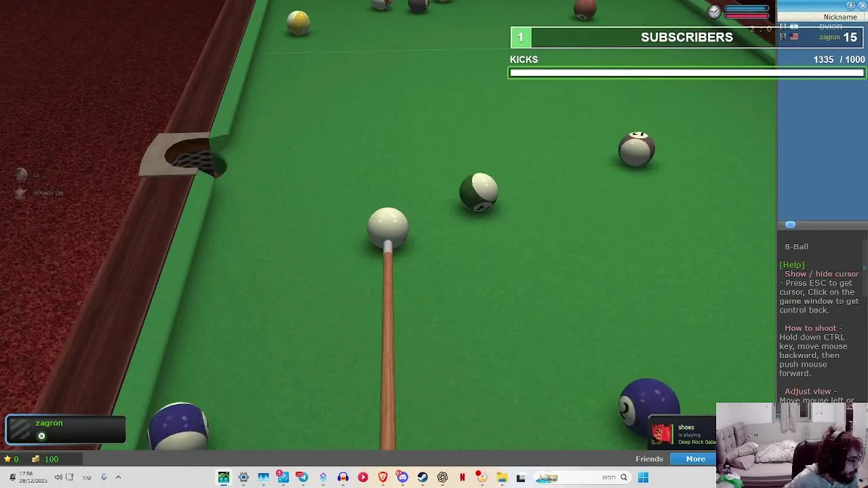
Task: Open the purple diamond app in the taskbar
Action: point(323,478)
